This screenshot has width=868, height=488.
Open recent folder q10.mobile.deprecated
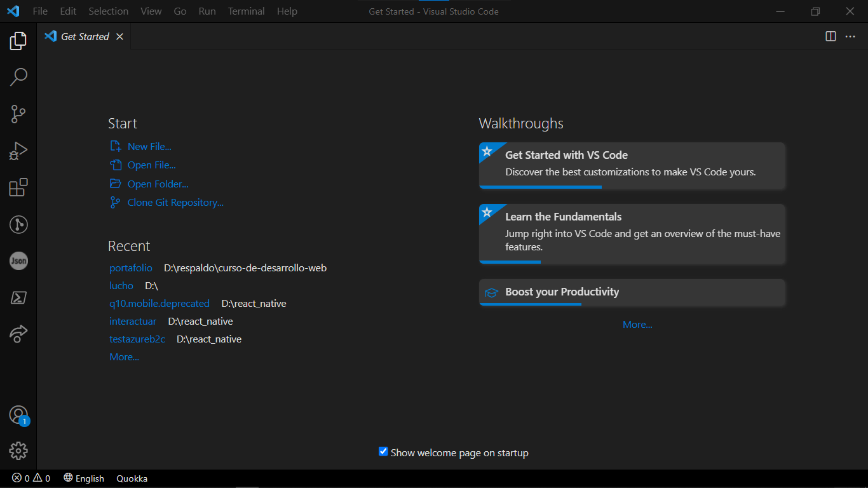coord(159,304)
